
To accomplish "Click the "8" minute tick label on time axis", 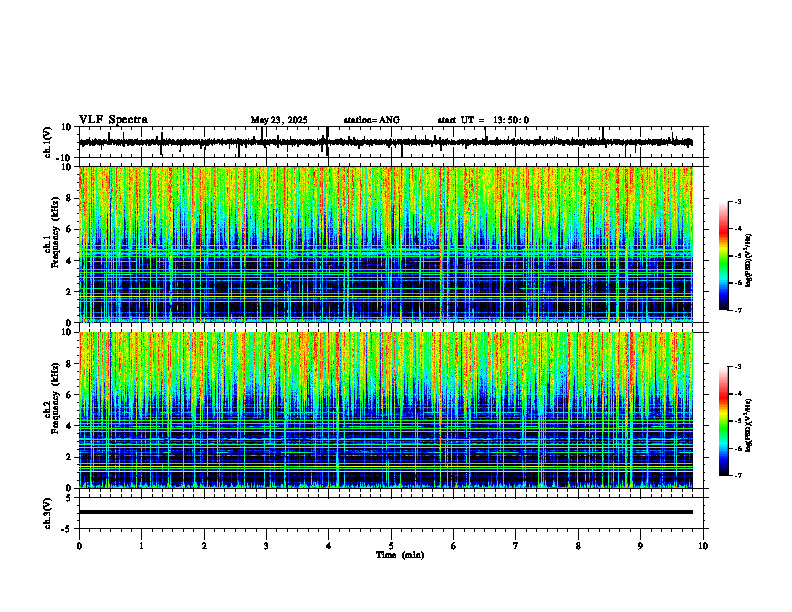I will 578,546.
